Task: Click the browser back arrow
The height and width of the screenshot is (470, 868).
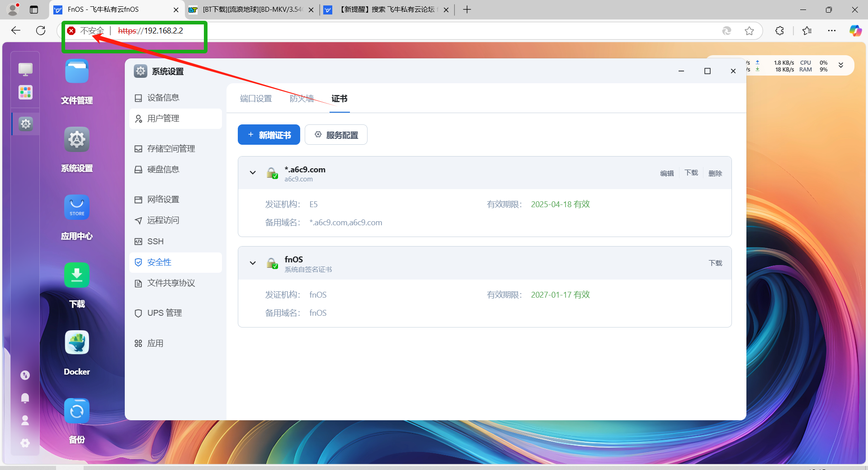Action: pyautogui.click(x=16, y=30)
